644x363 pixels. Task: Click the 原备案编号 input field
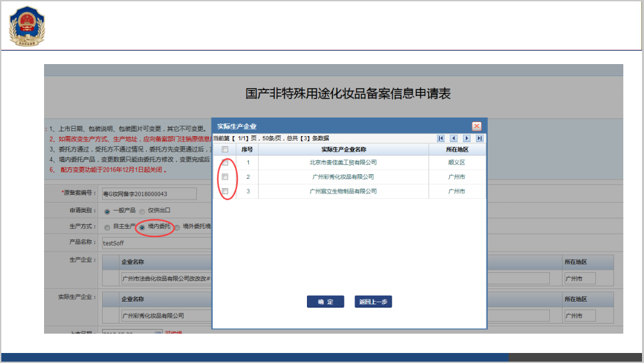[x=149, y=194]
